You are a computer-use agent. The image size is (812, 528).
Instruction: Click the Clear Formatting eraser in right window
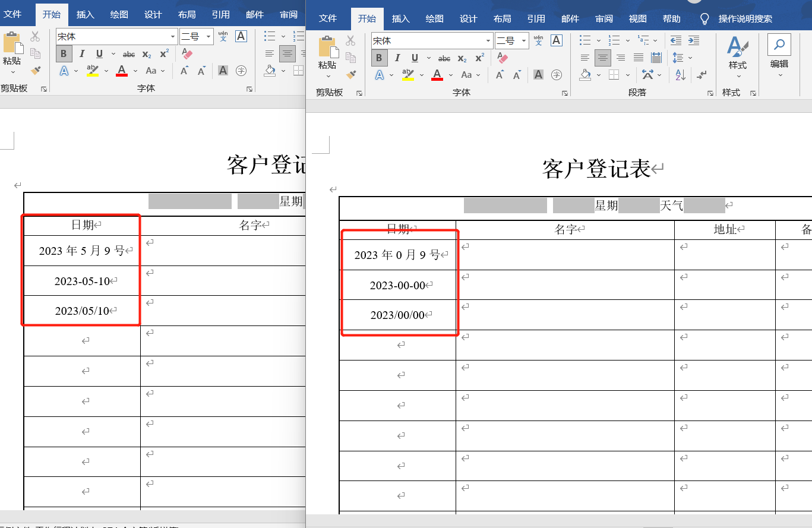pos(503,58)
